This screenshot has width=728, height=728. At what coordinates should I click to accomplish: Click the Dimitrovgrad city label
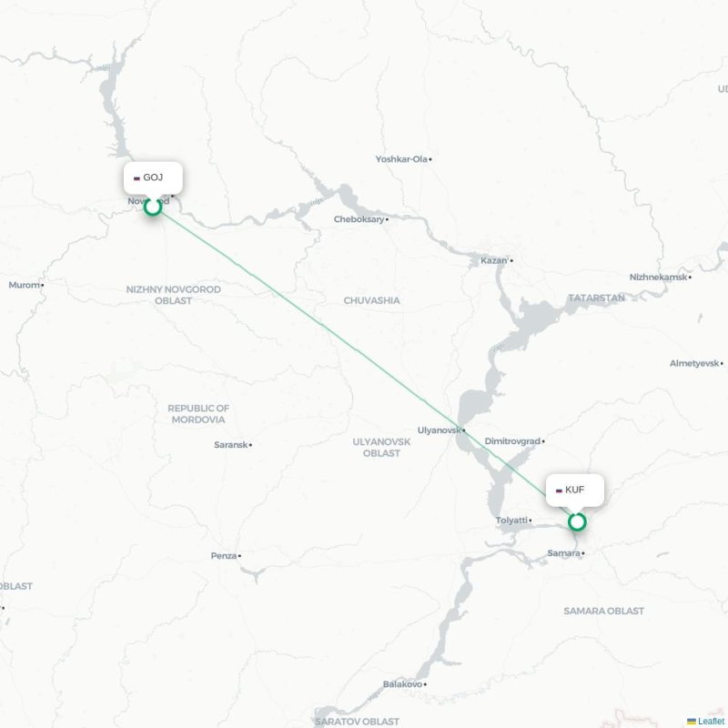point(512,441)
